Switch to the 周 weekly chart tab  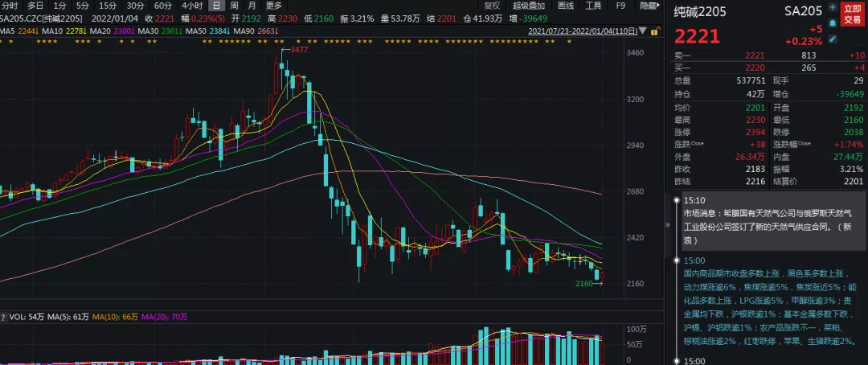(x=234, y=6)
